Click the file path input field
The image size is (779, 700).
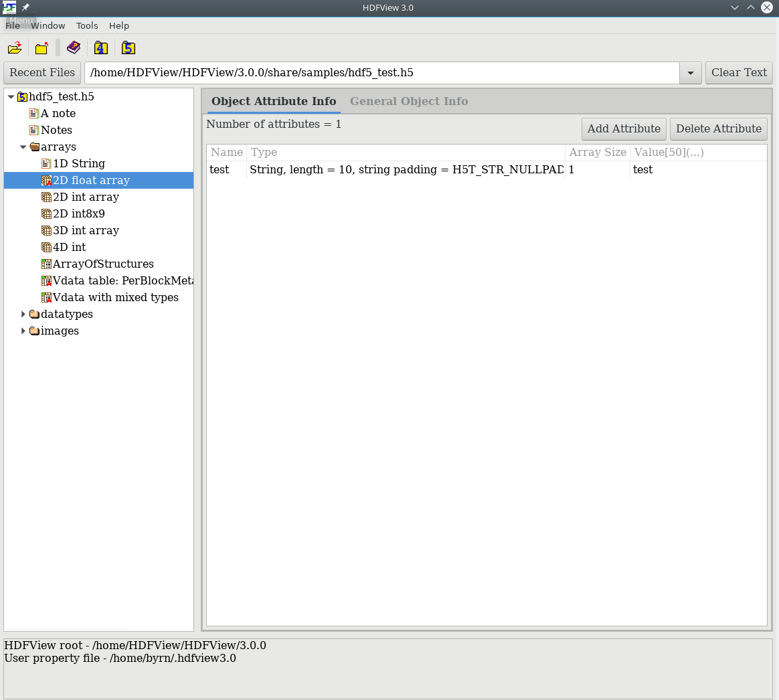(381, 73)
